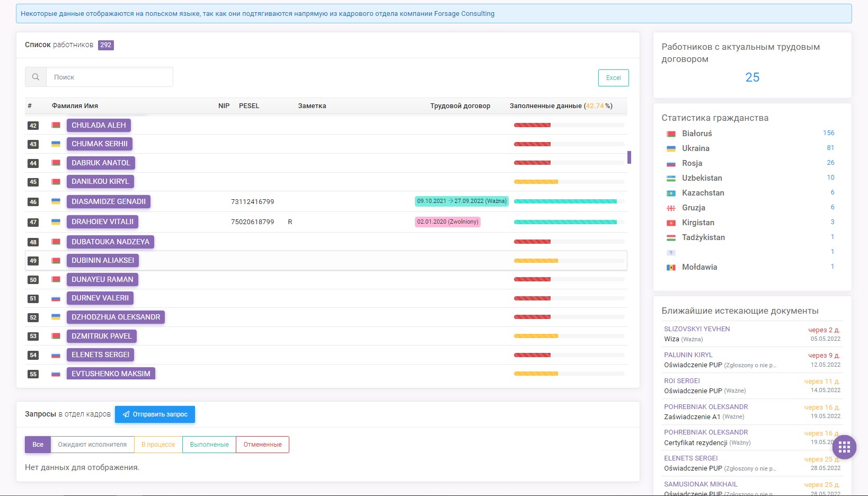Click the Moldova flag icon in statistics
This screenshot has width=868, height=496.
671,268
